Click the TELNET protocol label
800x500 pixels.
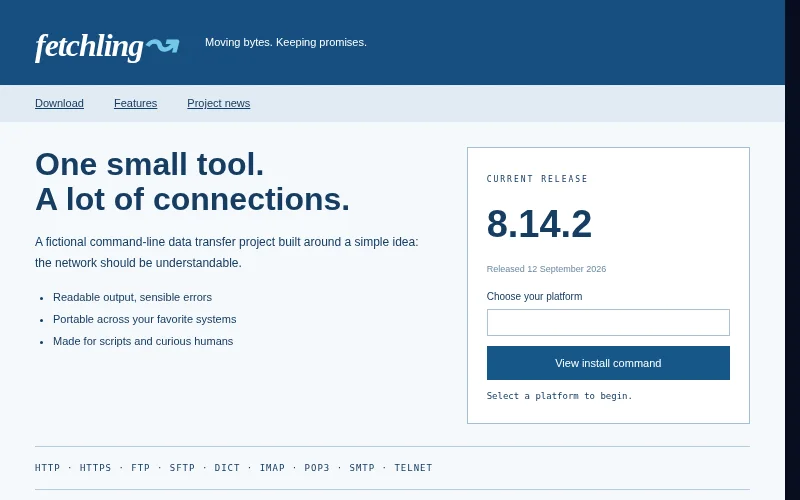[x=413, y=468]
